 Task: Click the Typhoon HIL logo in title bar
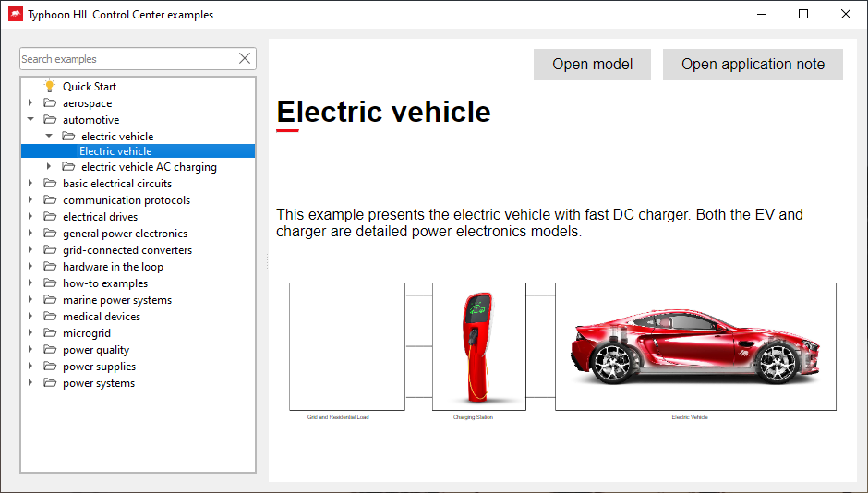(x=16, y=15)
